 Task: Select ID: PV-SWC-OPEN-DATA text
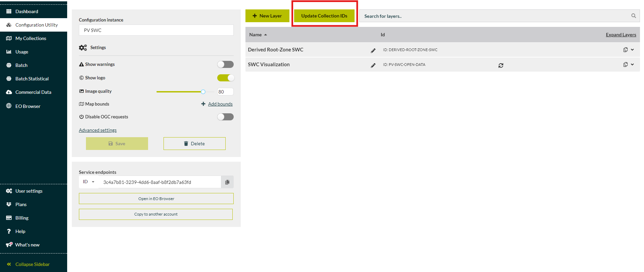(x=404, y=65)
